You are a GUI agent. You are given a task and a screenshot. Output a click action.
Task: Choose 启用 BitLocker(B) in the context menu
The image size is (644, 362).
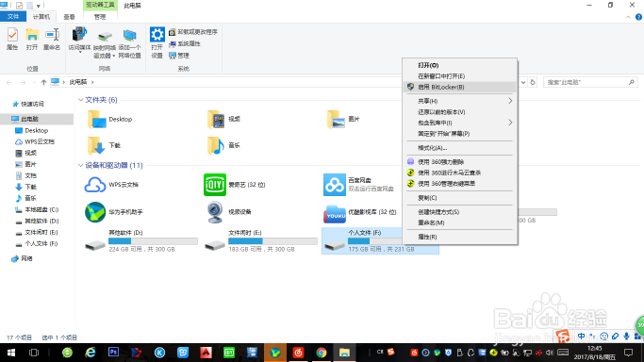pos(459,87)
